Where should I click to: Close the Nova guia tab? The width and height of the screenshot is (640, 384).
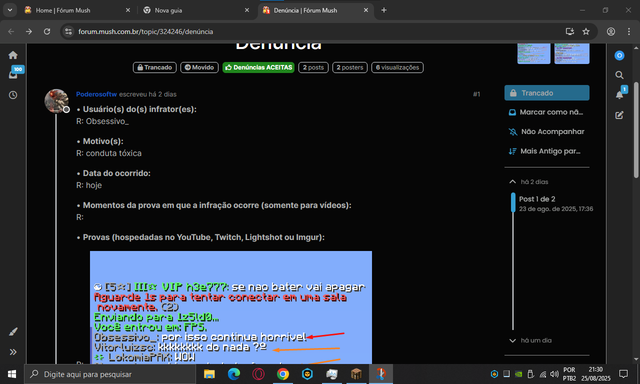coord(247,10)
